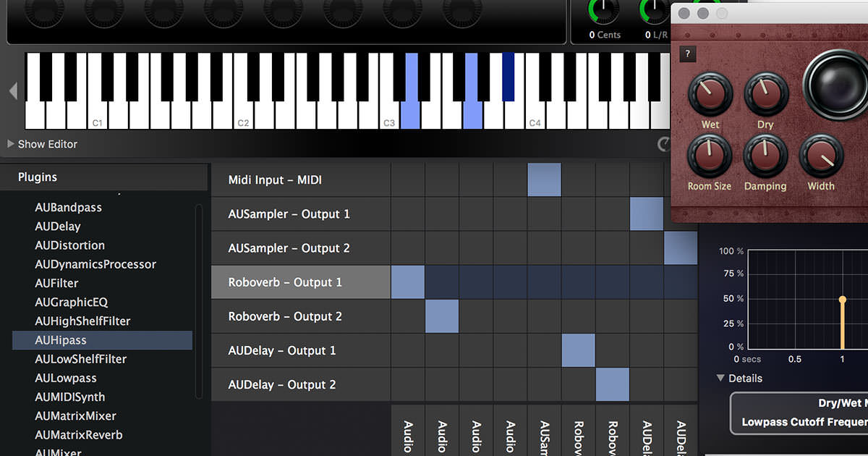868x456 pixels.
Task: Click the question mark help button
Action: (x=687, y=54)
